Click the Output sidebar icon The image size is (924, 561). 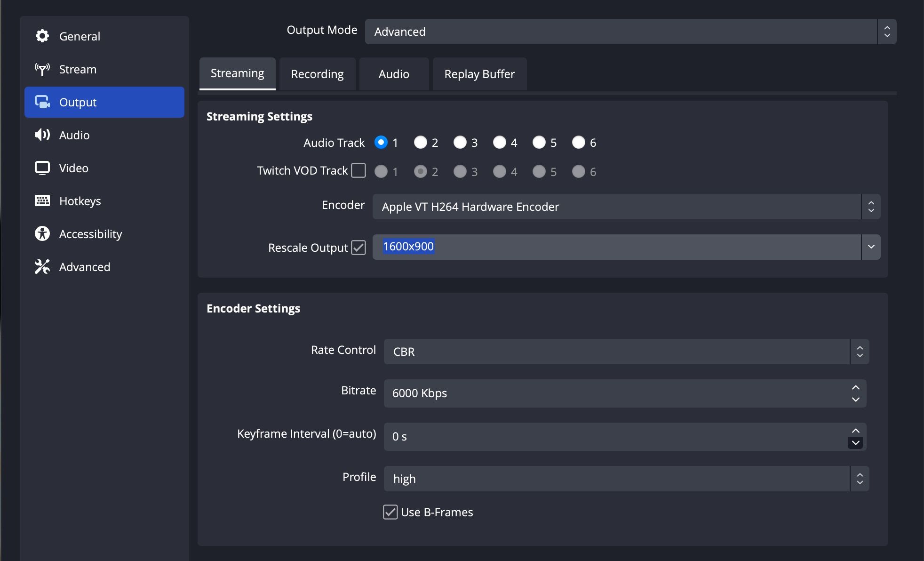click(42, 102)
